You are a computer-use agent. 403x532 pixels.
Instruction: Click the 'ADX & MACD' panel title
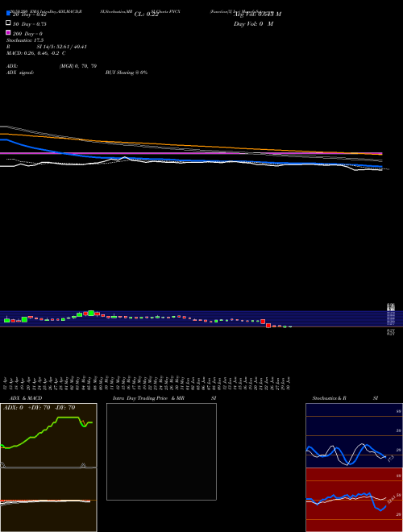(26, 398)
